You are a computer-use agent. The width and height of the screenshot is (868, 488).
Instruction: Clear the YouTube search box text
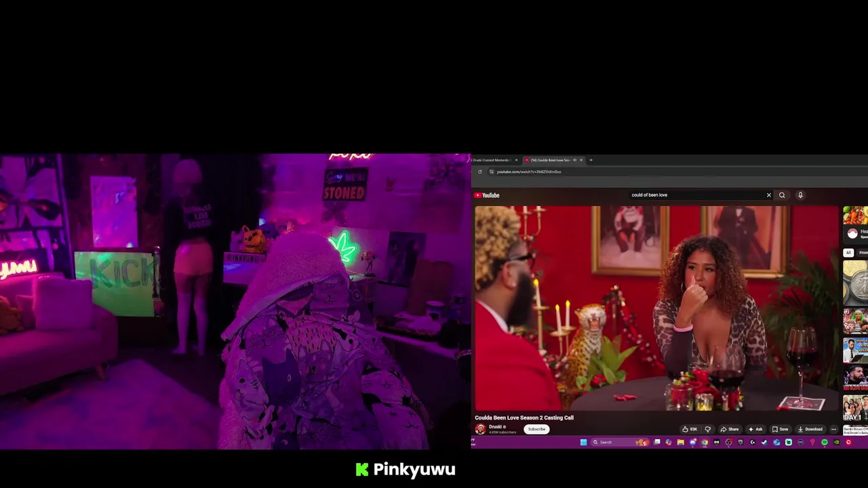coord(769,195)
